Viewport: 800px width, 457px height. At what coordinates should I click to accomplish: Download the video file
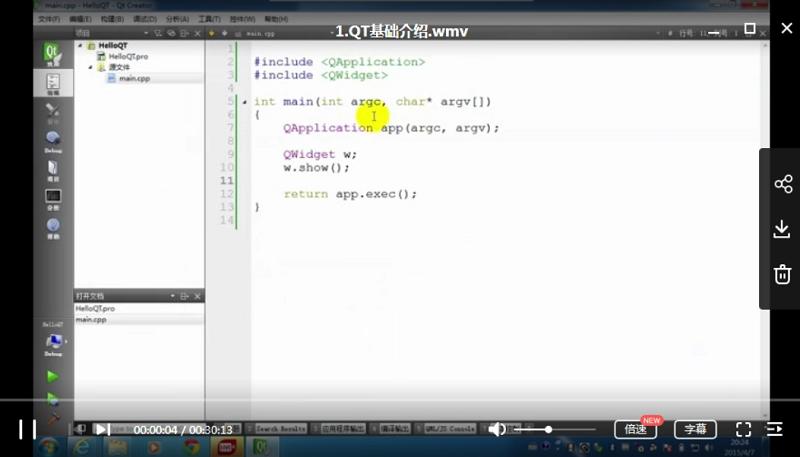pos(783,229)
